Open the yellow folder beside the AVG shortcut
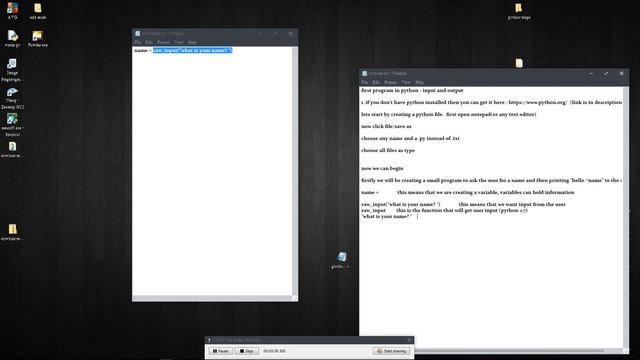The width and height of the screenshot is (640, 360). (38, 8)
